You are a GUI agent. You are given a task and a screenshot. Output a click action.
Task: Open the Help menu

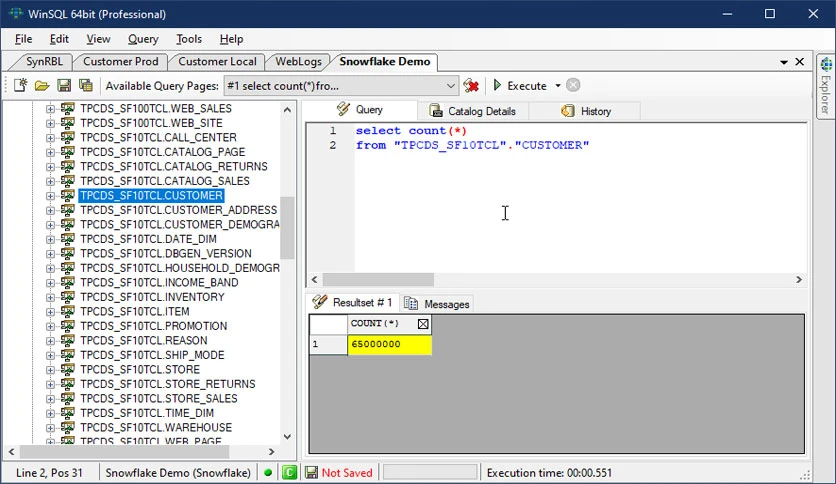(231, 39)
